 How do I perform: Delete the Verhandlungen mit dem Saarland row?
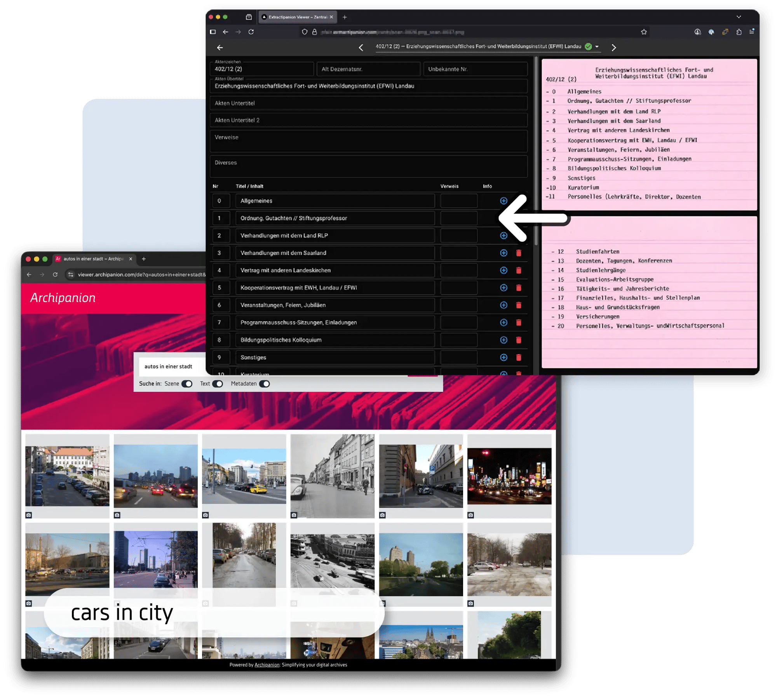(518, 253)
